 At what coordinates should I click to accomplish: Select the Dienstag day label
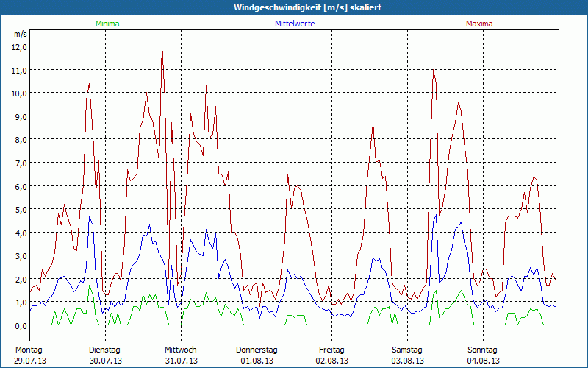pos(104,350)
